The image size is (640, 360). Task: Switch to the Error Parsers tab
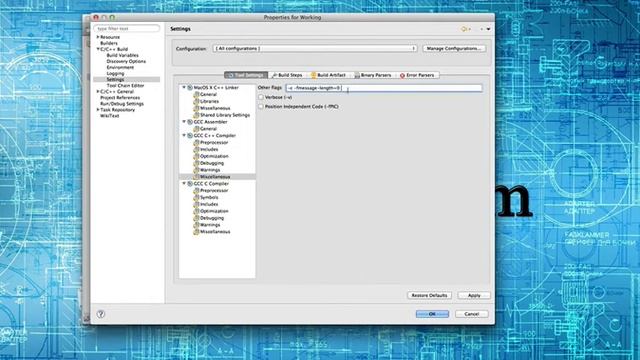[417, 75]
